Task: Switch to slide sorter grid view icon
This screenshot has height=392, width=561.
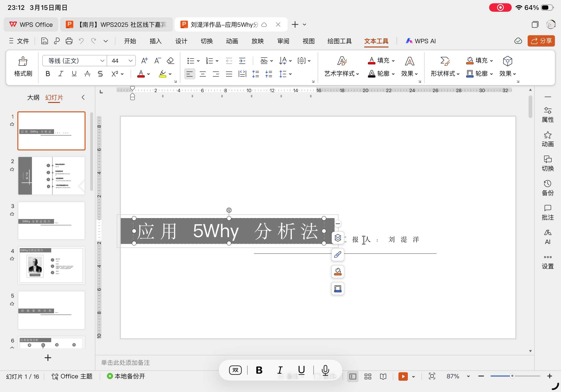Action: (368, 376)
